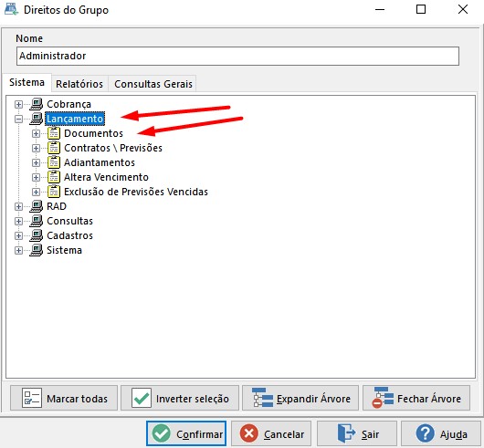Maximize the Direitos do Grupo window
This screenshot has width=484, height=448.
pyautogui.click(x=421, y=9)
